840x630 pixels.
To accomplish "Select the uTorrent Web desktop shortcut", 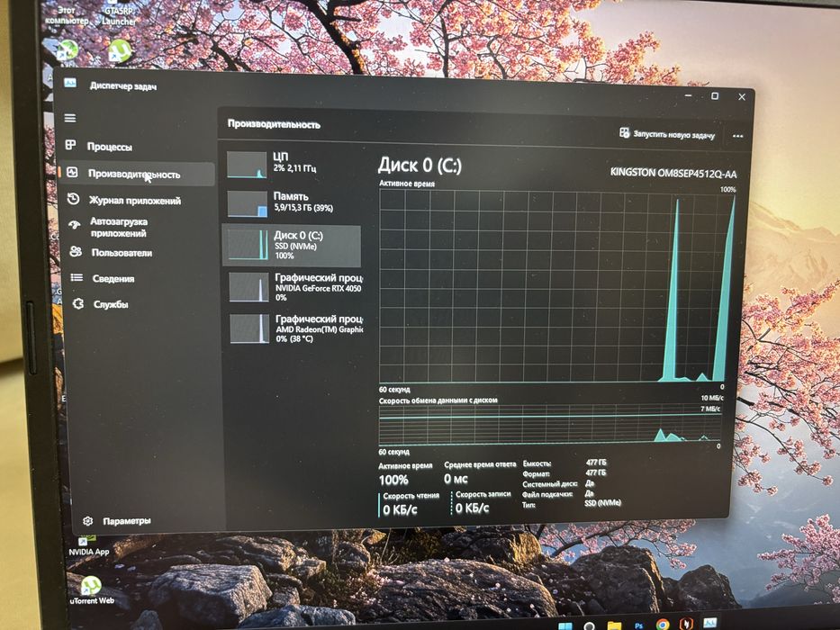I will coord(92,590).
